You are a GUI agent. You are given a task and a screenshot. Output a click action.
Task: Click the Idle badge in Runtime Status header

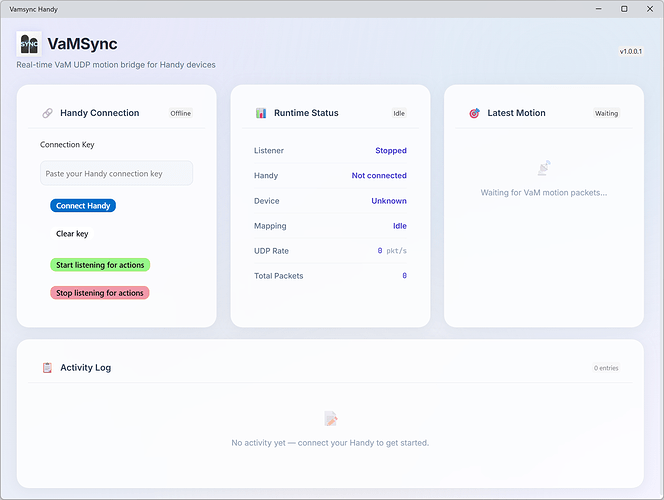(399, 113)
